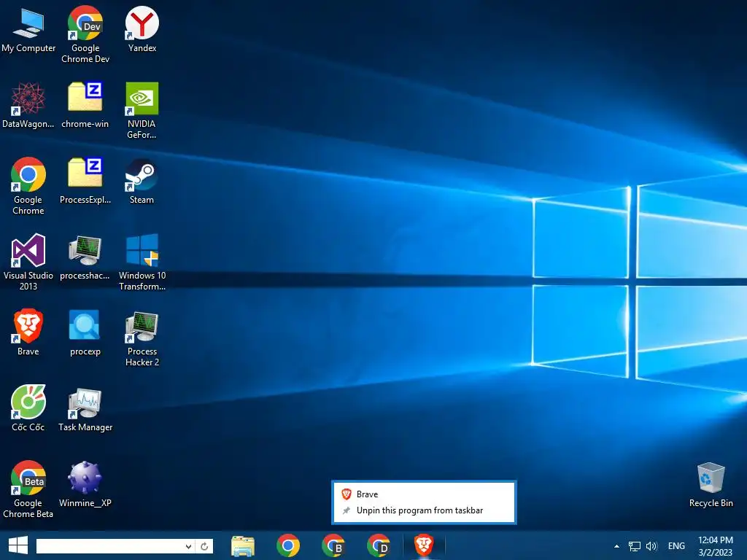Select the Winmine__XP desktop icon
Screen dimensions: 747x560
[85, 484]
